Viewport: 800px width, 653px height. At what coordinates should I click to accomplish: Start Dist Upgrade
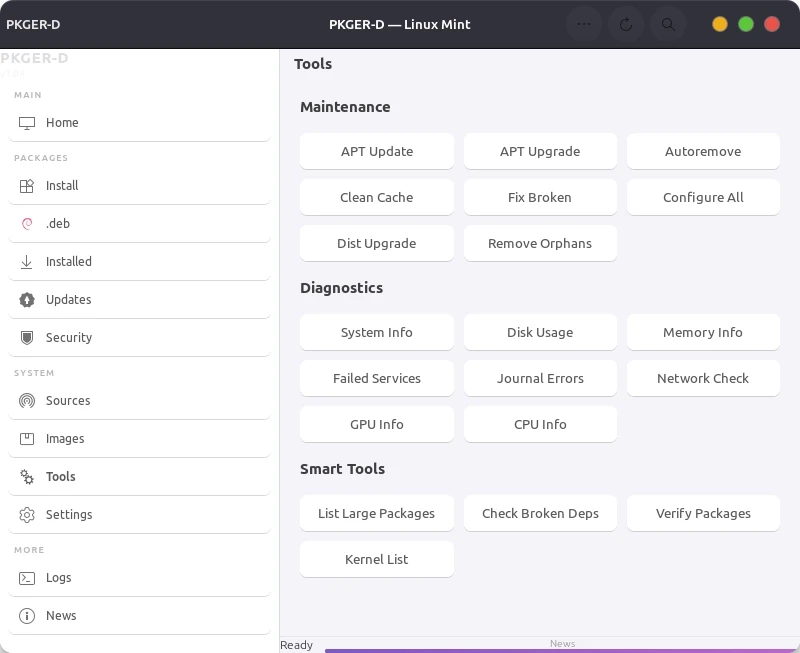377,243
